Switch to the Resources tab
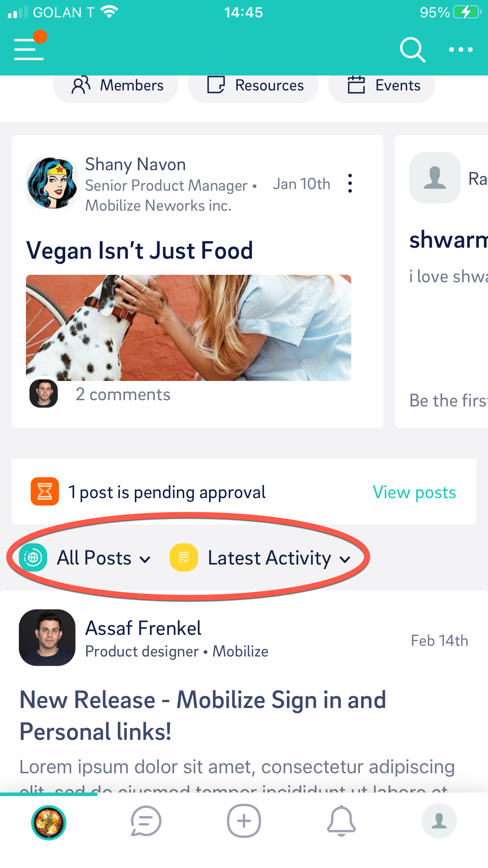 [253, 86]
